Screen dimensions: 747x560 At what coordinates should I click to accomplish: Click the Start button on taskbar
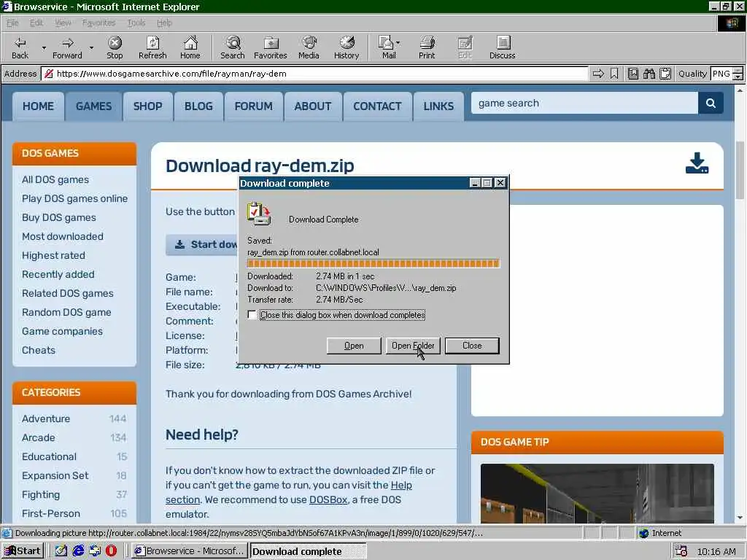23,551
